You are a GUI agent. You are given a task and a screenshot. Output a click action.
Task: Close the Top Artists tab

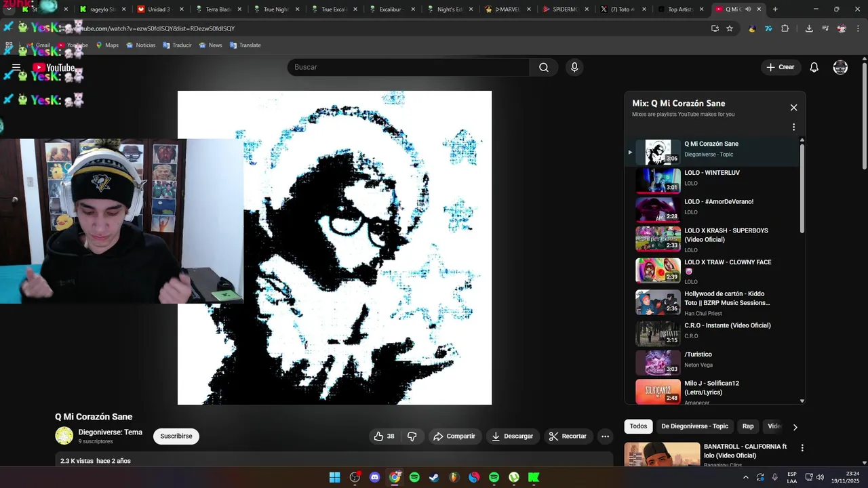(701, 9)
